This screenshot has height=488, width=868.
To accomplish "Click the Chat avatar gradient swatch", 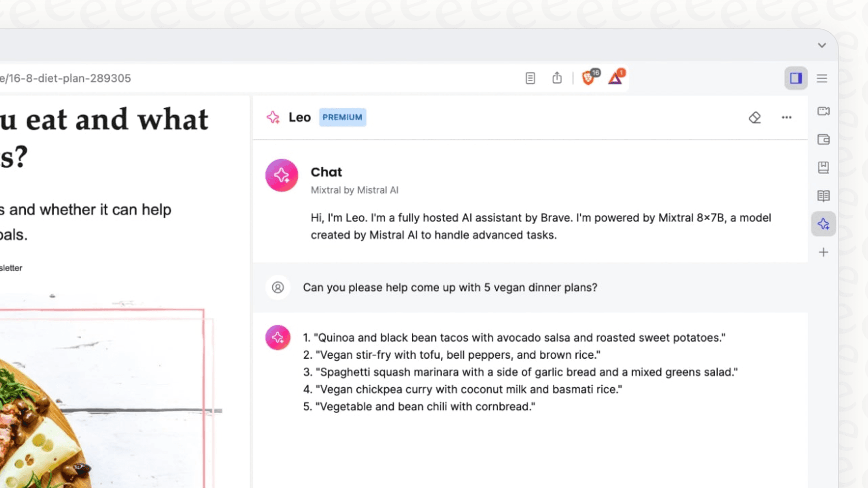I will tap(282, 176).
